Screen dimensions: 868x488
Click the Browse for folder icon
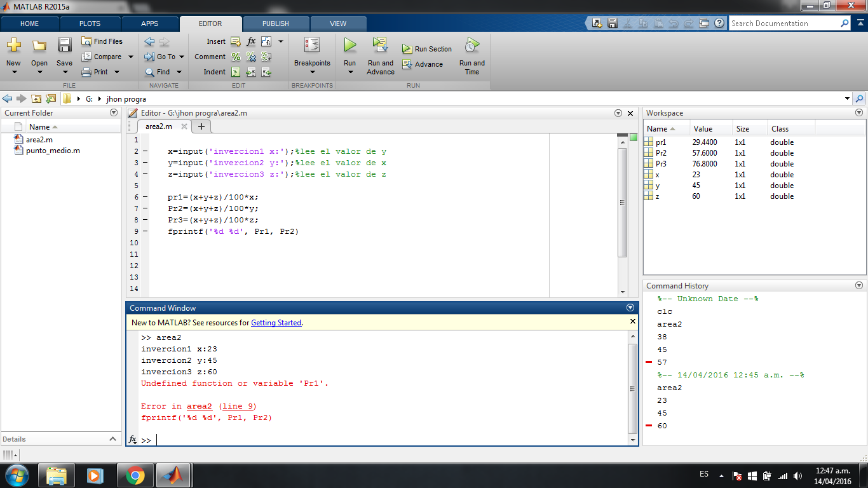coord(50,98)
